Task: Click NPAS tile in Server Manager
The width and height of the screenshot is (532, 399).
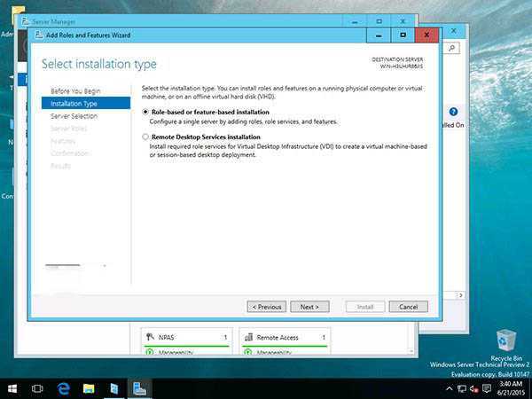Action: (x=187, y=341)
